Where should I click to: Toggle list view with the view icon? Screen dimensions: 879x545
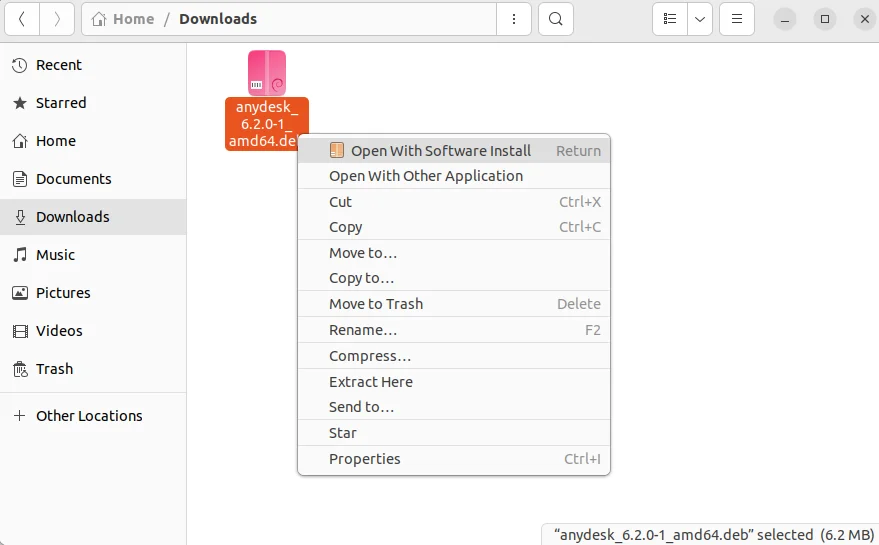click(670, 19)
